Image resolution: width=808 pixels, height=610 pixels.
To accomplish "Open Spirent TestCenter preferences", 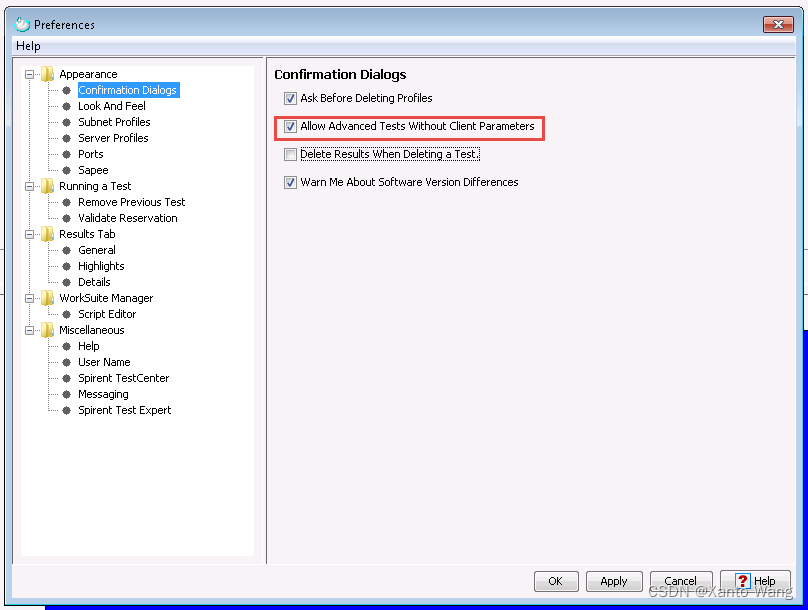I will 124,378.
